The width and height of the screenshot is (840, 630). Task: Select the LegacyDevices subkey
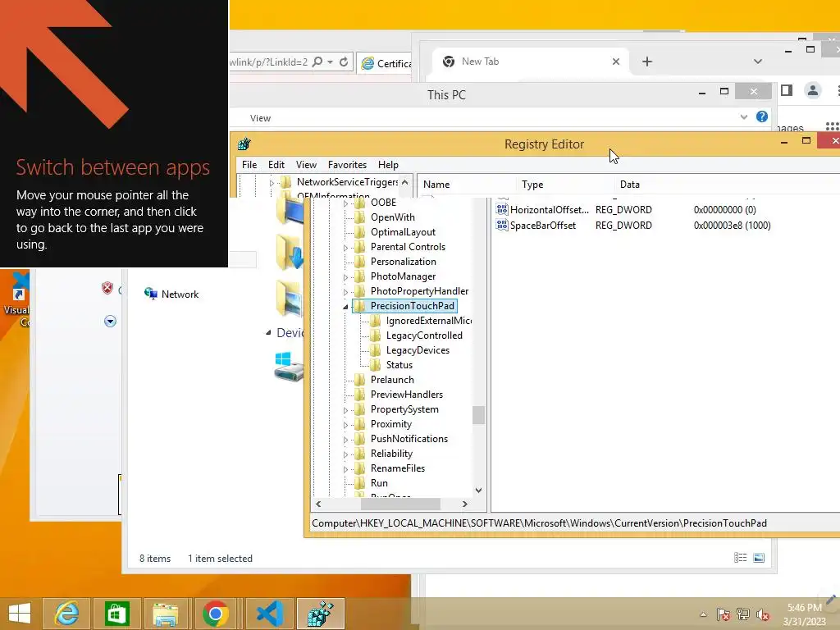click(418, 349)
